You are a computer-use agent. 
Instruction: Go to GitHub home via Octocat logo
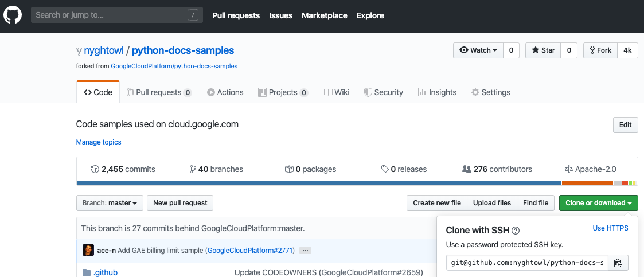point(12,15)
